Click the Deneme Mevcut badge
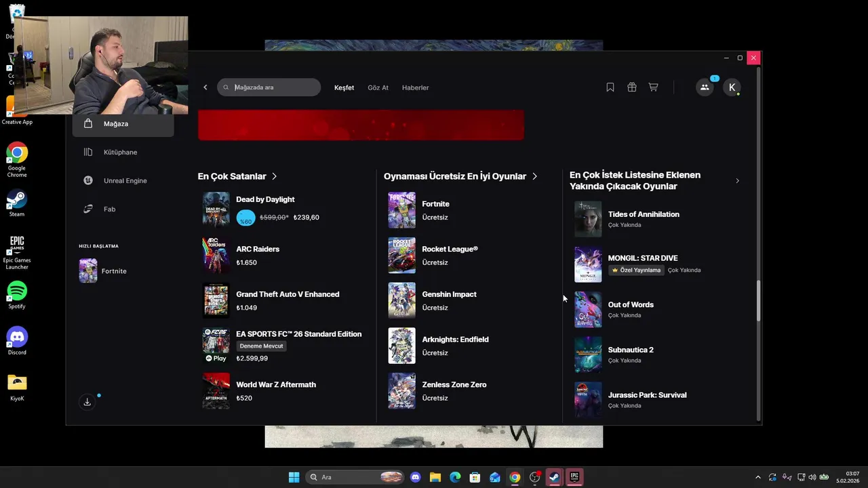868x488 pixels. 261,346
